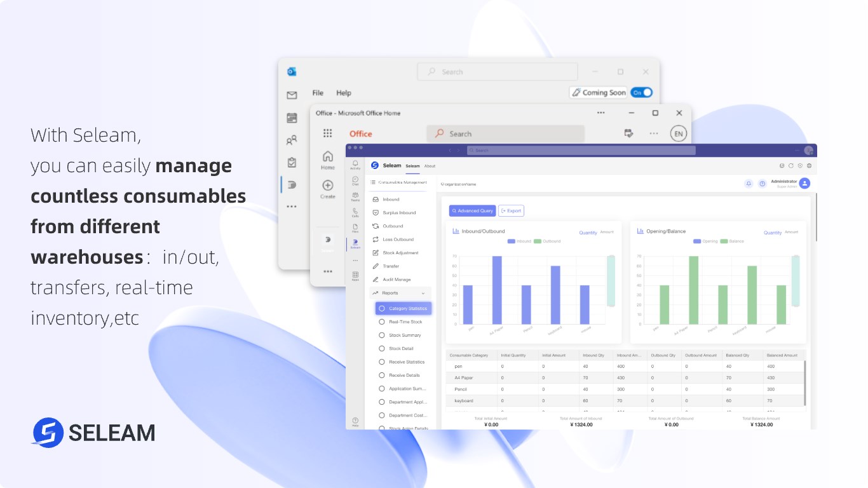Click help question icon beside Administrator
Screen dimensions: 868x488
tap(763, 184)
